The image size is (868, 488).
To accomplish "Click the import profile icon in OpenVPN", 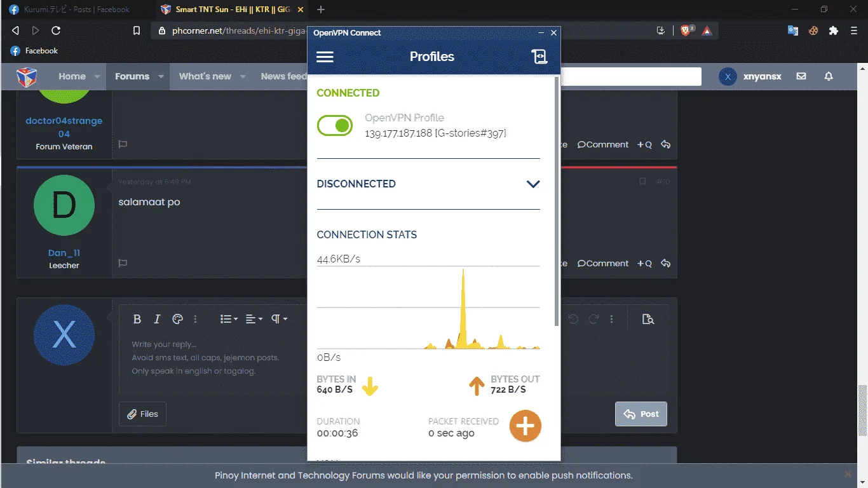I will [x=539, y=57].
